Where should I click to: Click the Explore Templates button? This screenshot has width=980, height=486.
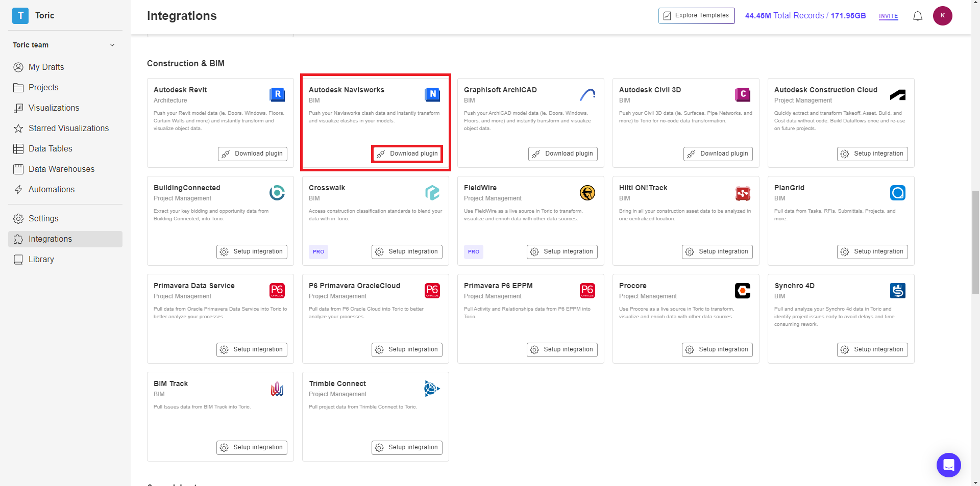[696, 16]
